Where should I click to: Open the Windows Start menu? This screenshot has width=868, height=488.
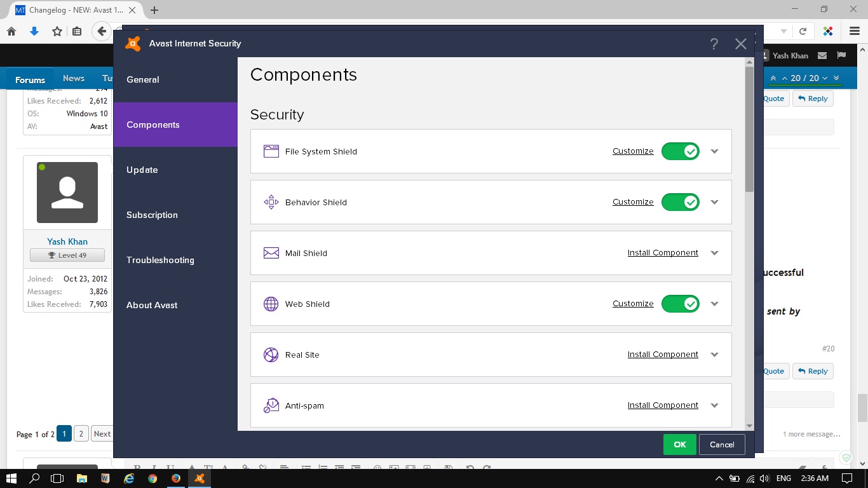pyautogui.click(x=11, y=478)
